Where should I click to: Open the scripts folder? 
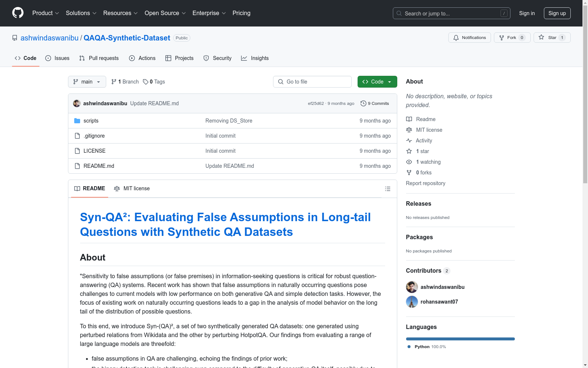[91, 121]
